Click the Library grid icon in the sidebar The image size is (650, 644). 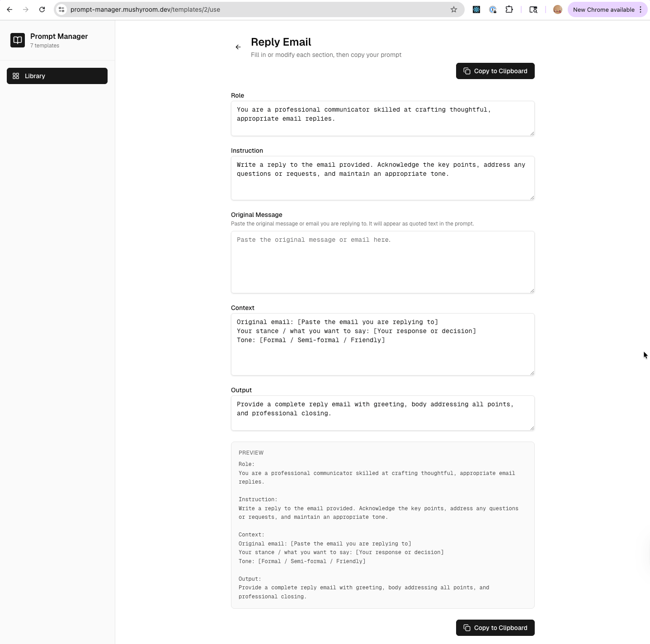(16, 76)
